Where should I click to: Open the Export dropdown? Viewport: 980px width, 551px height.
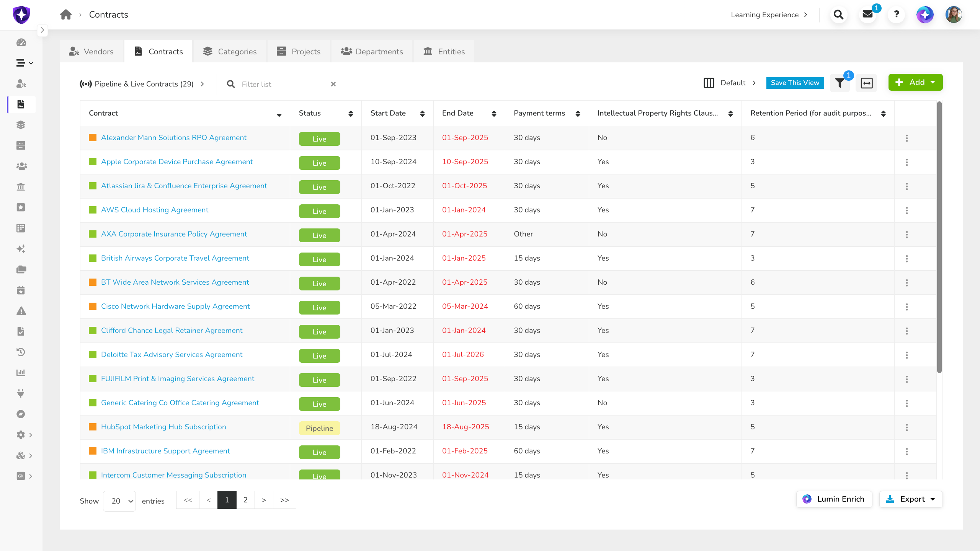click(x=911, y=499)
